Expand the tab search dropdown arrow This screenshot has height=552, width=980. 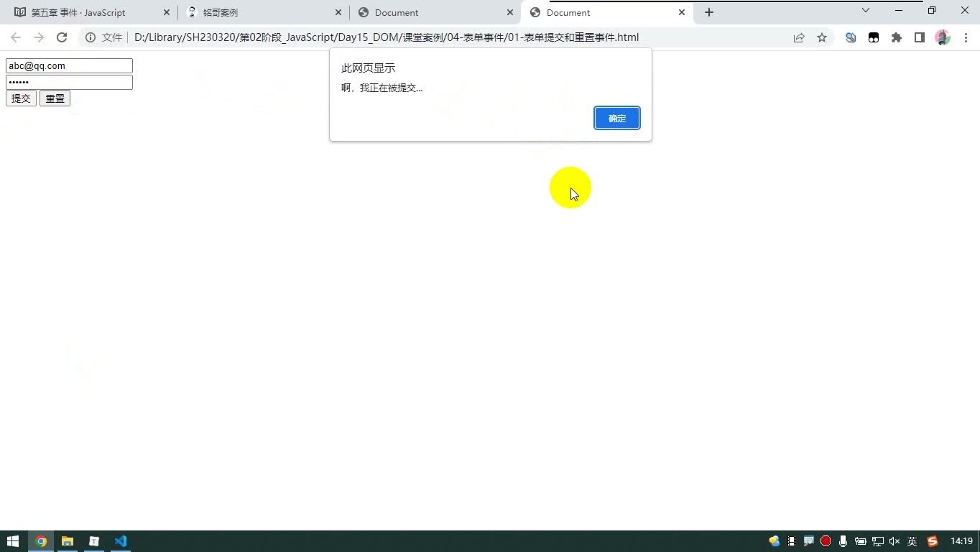coord(866,10)
